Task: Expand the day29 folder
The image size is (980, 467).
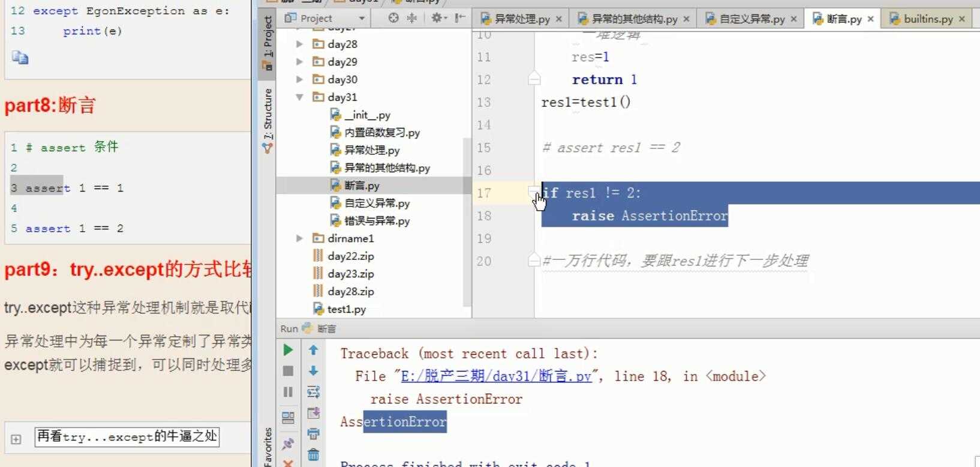Action: tap(299, 61)
